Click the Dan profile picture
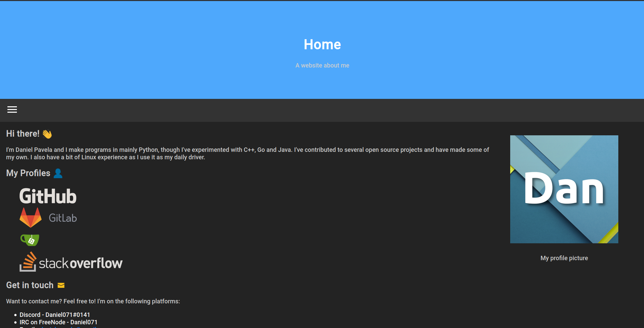Viewport: 644px width, 328px height. click(564, 189)
